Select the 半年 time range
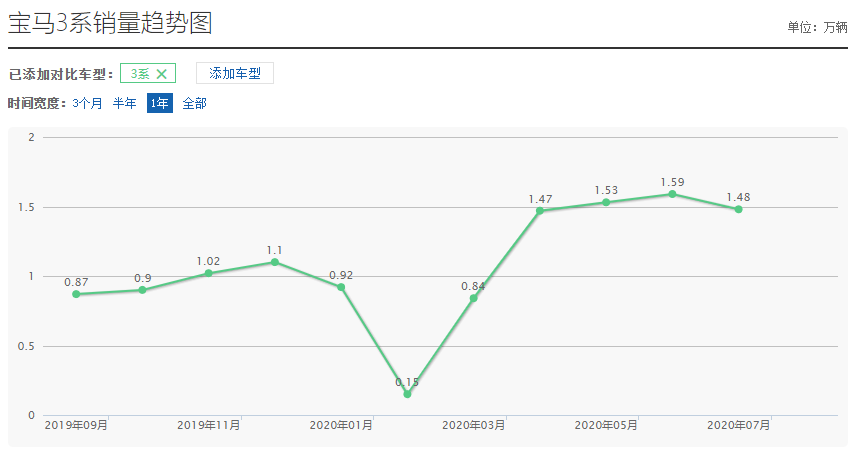The height and width of the screenshot is (458, 853). [125, 103]
